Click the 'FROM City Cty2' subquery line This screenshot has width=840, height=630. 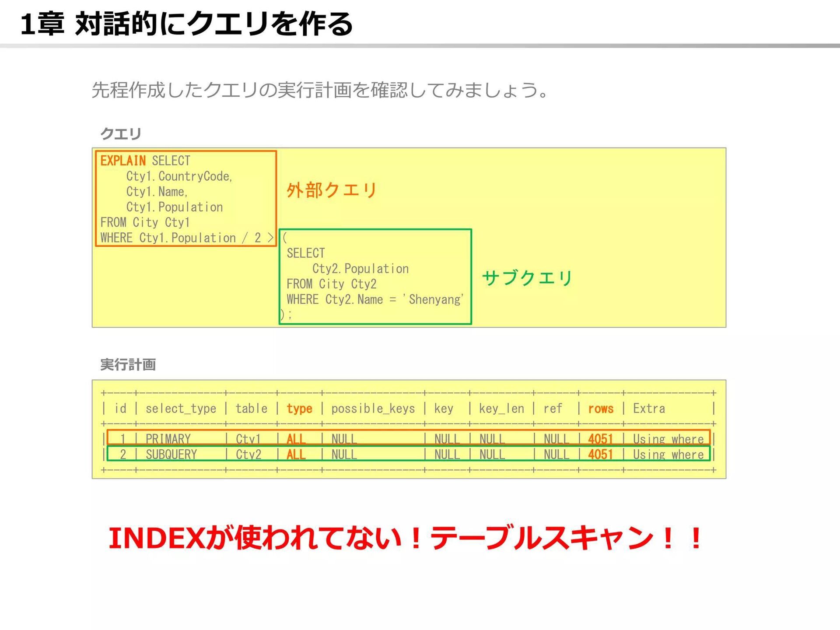pyautogui.click(x=331, y=284)
